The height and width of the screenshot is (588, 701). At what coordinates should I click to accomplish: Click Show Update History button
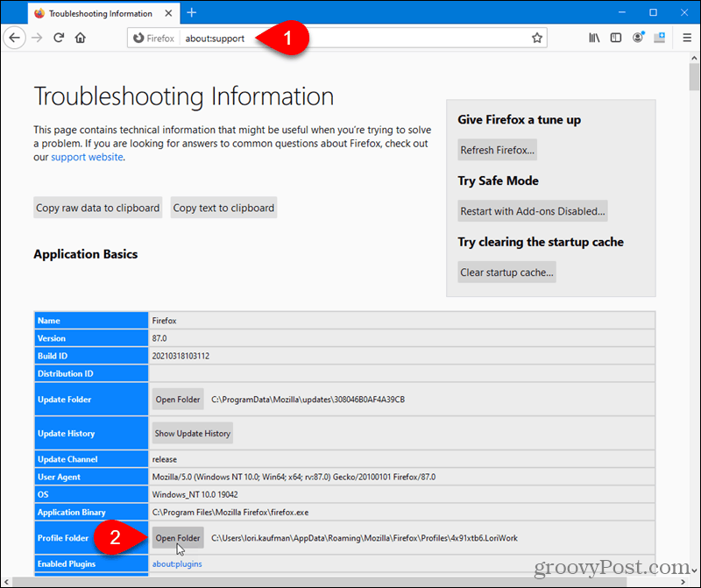tap(192, 433)
